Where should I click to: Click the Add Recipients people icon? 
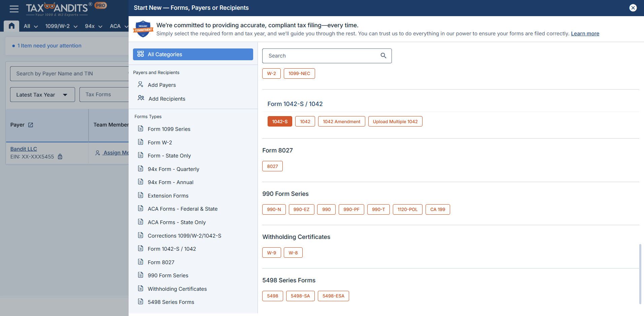(x=141, y=98)
